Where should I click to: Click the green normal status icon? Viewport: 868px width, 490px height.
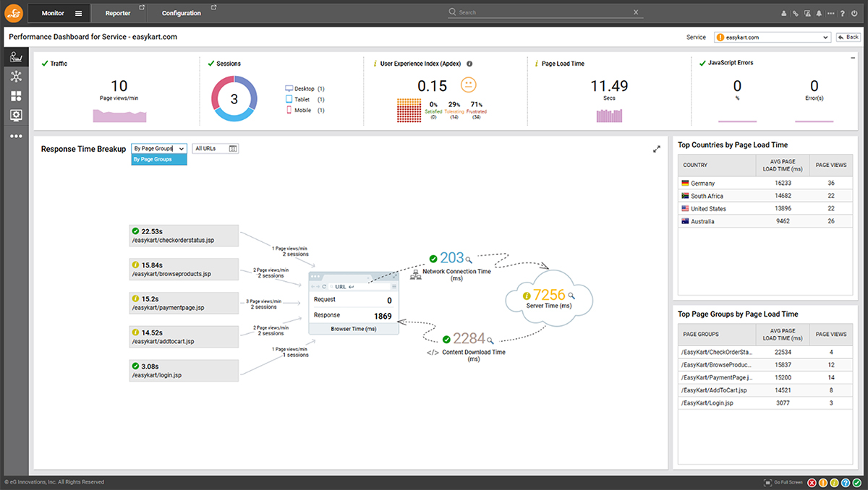(858, 482)
